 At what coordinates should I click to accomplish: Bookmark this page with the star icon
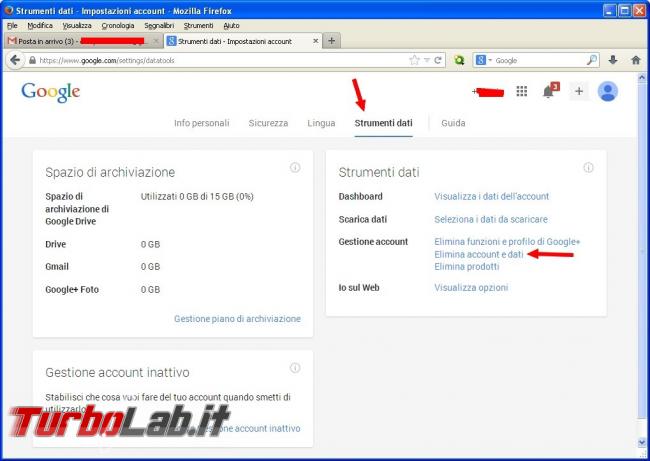[x=414, y=61]
